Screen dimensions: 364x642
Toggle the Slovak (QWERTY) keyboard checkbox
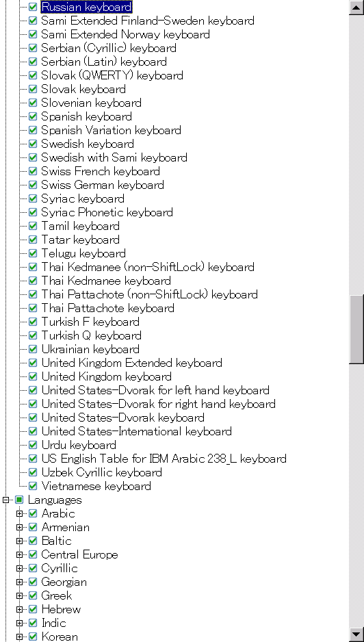pos(33,75)
